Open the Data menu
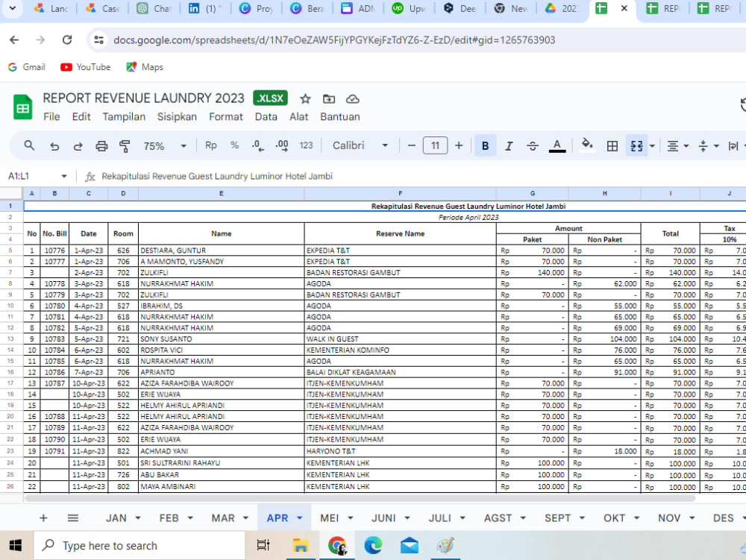746x560 pixels. click(266, 117)
